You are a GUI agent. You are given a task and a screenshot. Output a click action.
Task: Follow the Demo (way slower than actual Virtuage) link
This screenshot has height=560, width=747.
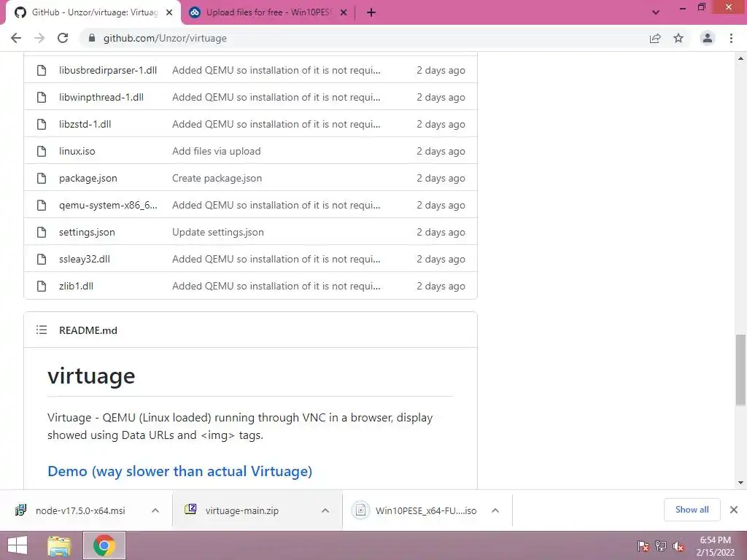(180, 471)
